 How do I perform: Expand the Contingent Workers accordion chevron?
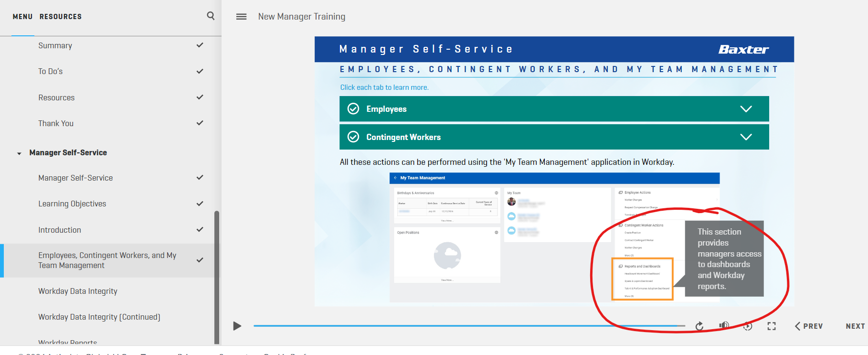coord(746,137)
